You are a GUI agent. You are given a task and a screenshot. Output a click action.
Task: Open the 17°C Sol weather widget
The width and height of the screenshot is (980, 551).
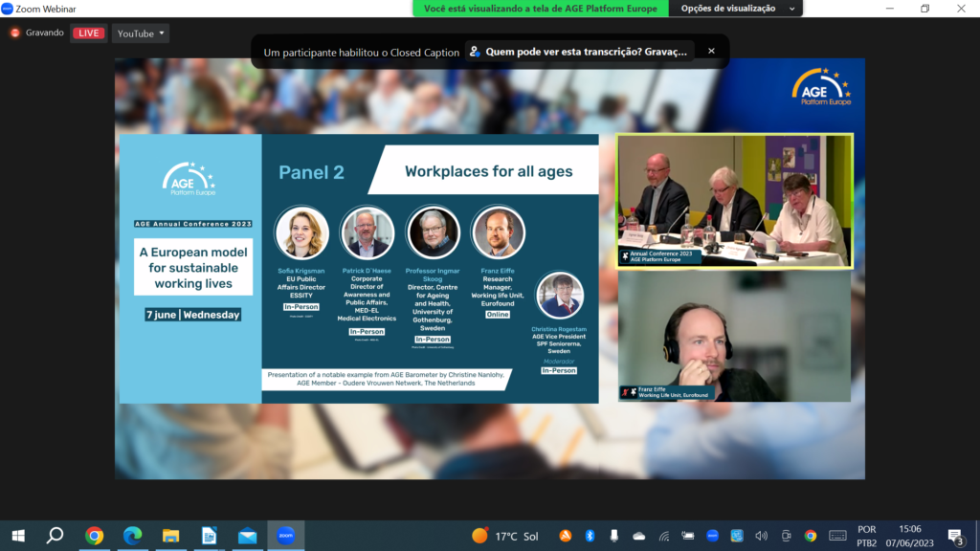(505, 536)
